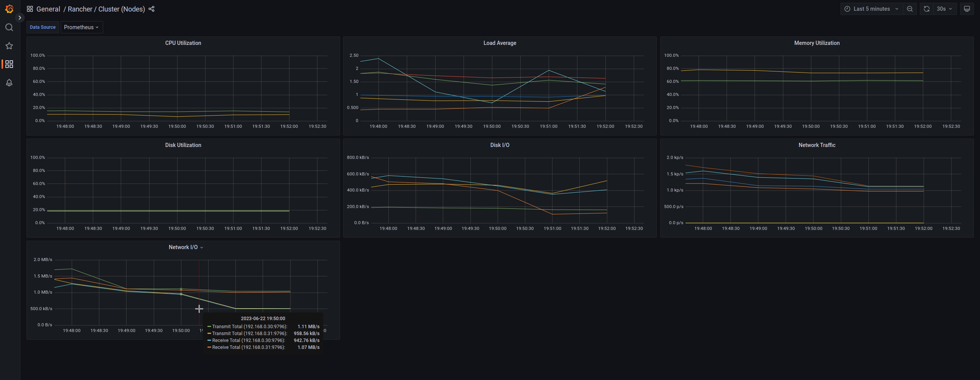Refresh the dashboard using the refresh icon

(926, 8)
